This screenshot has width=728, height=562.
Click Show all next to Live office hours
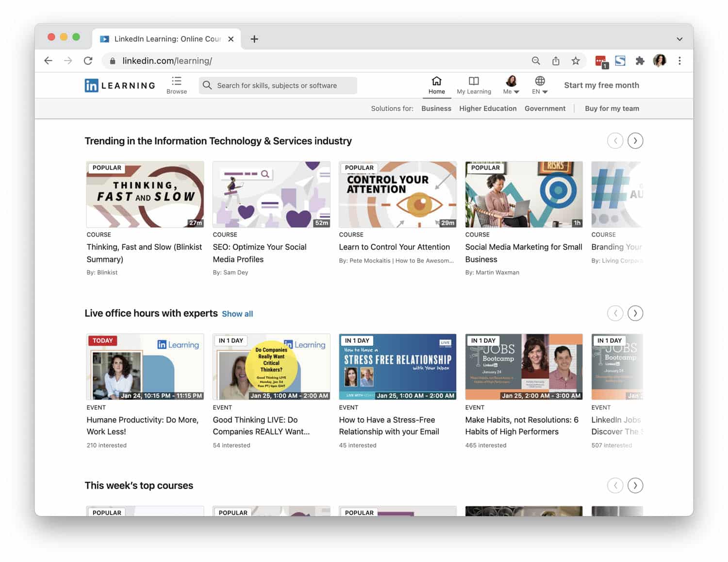[237, 314]
